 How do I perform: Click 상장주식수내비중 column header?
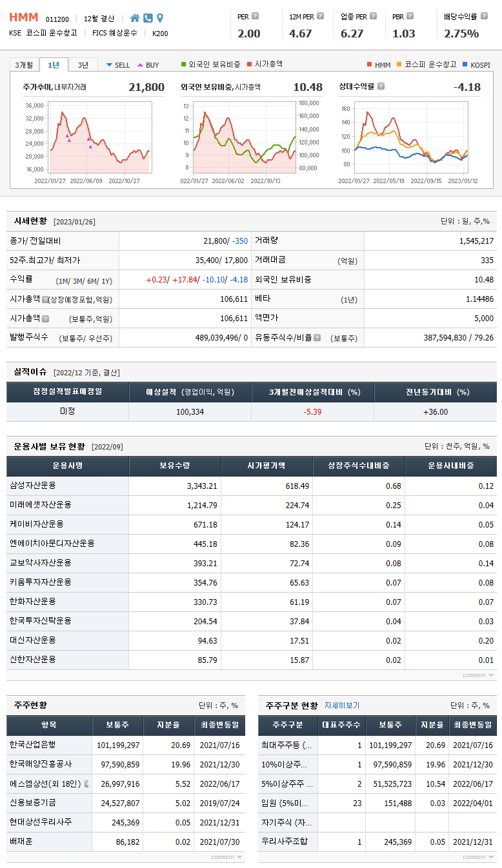tap(359, 466)
